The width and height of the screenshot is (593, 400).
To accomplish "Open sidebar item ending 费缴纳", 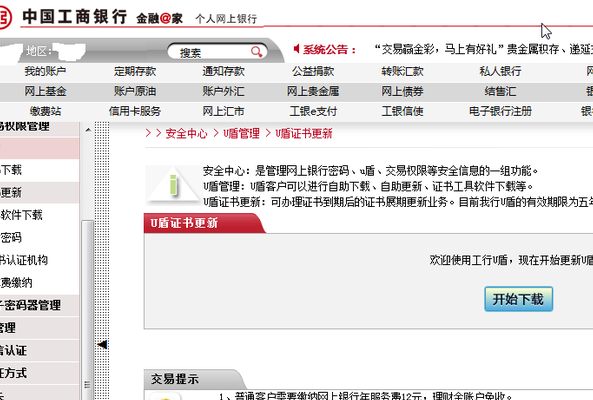I will coord(39,283).
